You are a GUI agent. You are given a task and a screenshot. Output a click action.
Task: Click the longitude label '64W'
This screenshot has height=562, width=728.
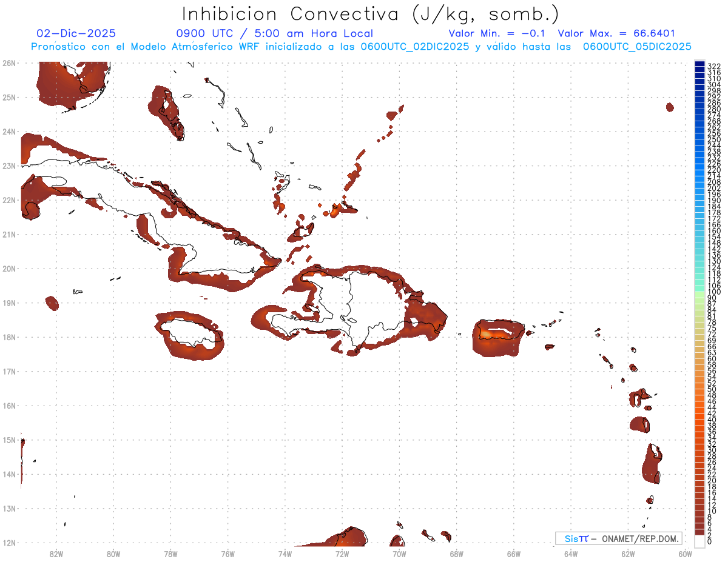571,554
